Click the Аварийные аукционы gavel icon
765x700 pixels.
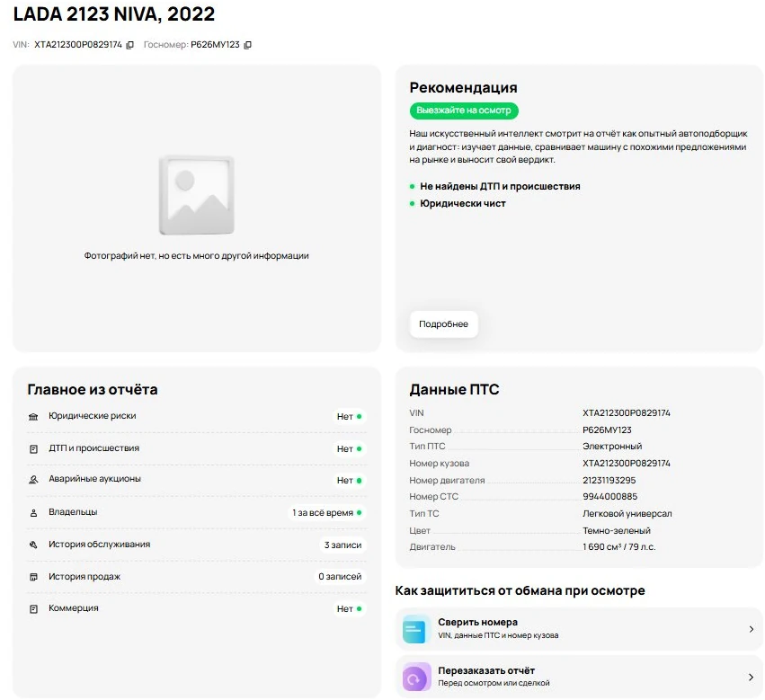tap(34, 480)
